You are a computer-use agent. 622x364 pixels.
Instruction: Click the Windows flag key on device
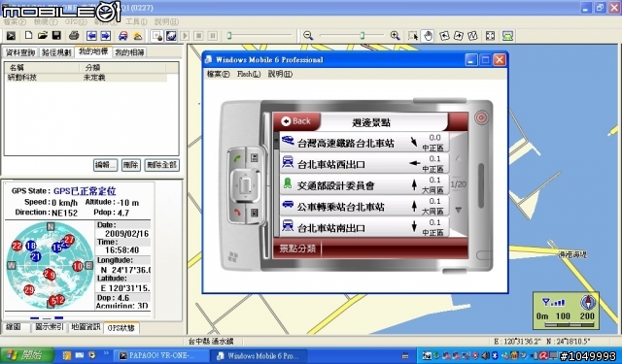coord(233,257)
